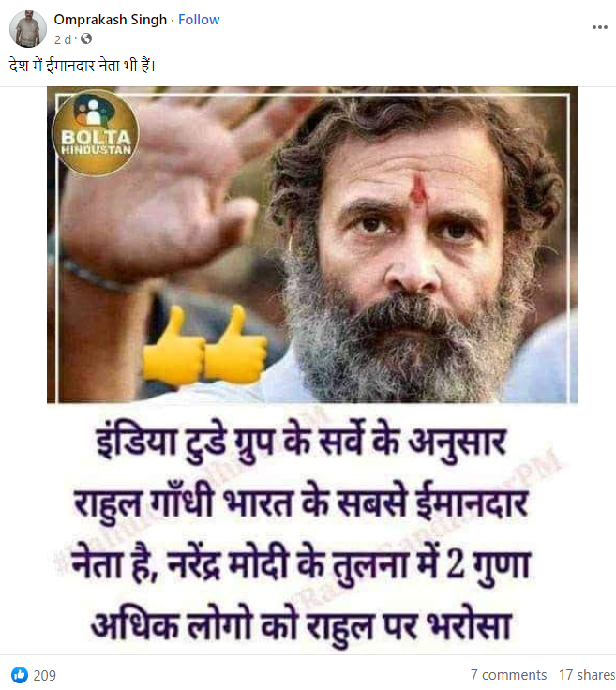Show who reacted via 209 count
The height and width of the screenshot is (690, 616).
(x=44, y=675)
